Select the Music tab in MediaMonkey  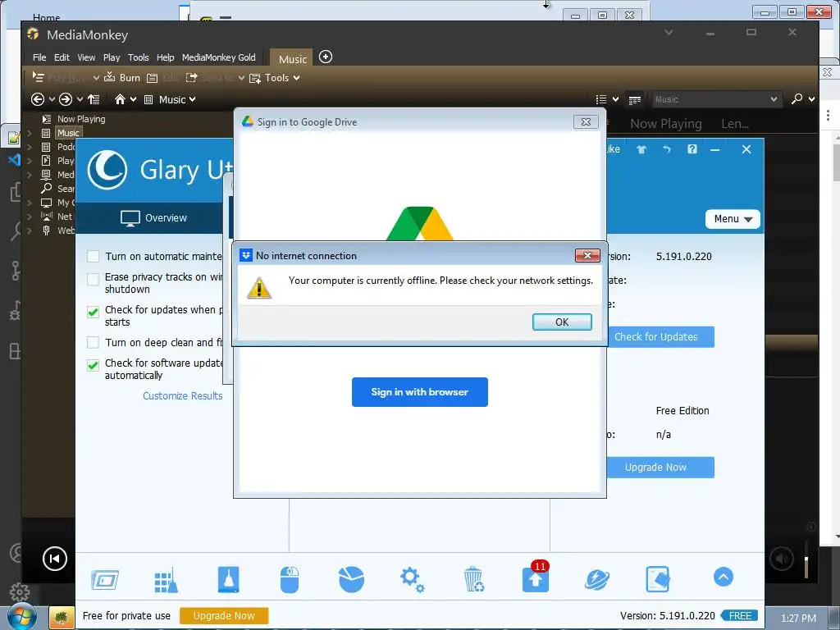(293, 59)
